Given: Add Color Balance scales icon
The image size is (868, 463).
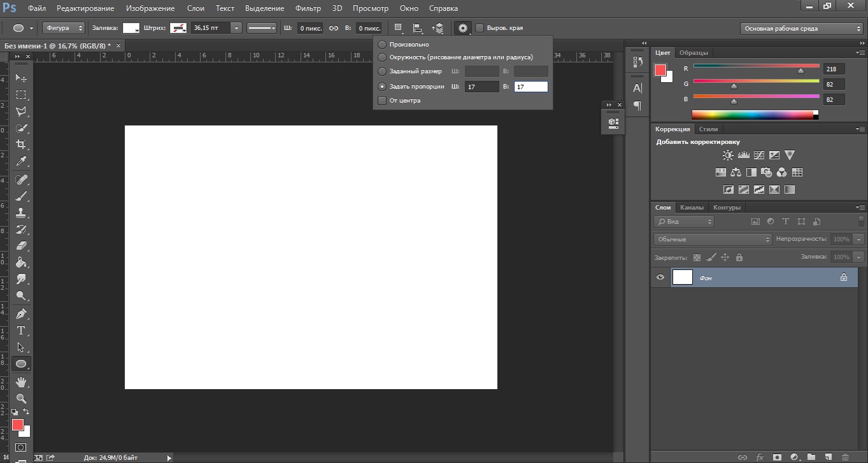Looking at the screenshot, I should pos(736,172).
